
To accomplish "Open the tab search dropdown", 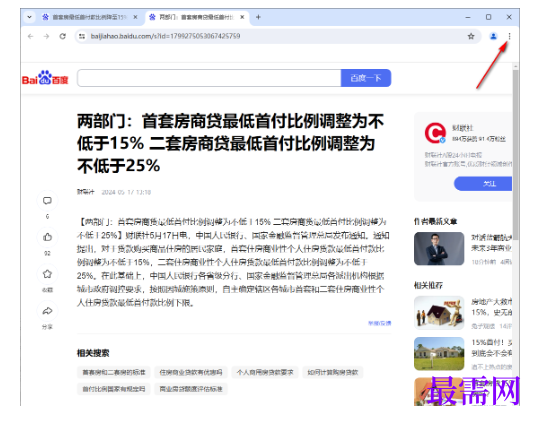I will [30, 17].
